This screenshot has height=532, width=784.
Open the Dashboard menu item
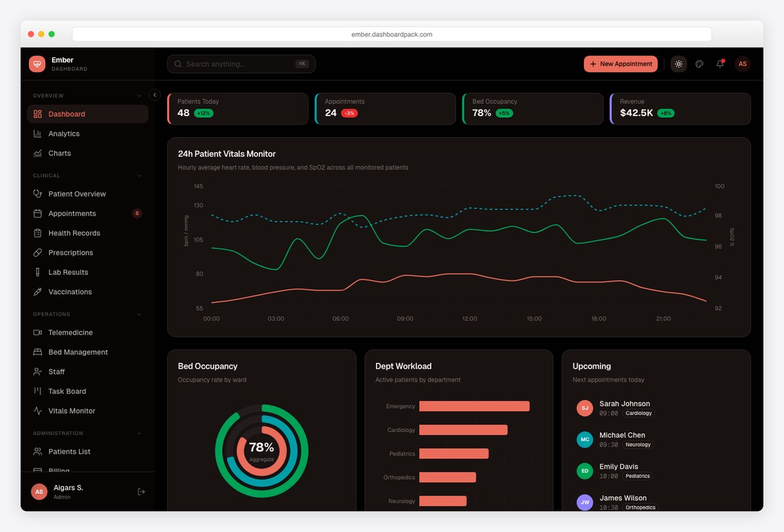[88, 114]
